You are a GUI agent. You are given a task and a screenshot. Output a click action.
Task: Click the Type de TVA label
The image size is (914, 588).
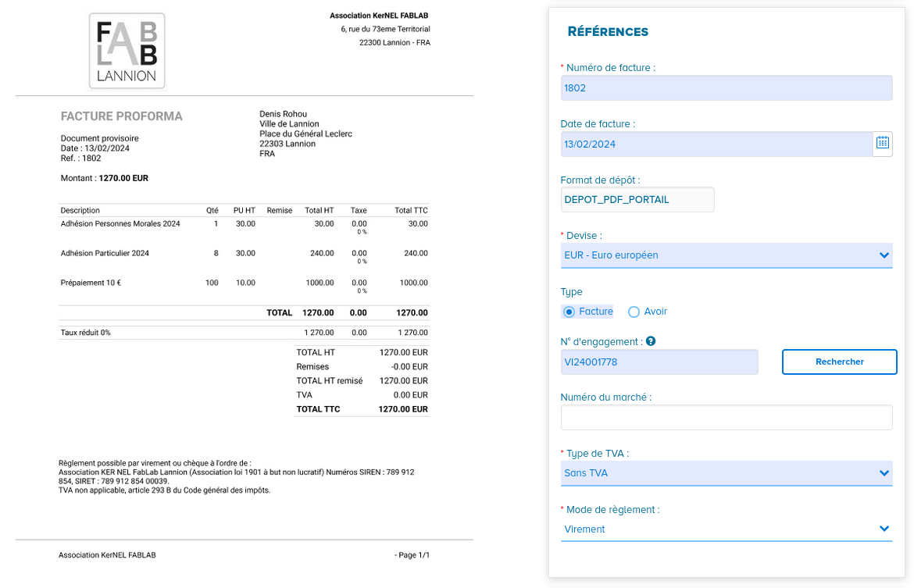pyautogui.click(x=597, y=454)
